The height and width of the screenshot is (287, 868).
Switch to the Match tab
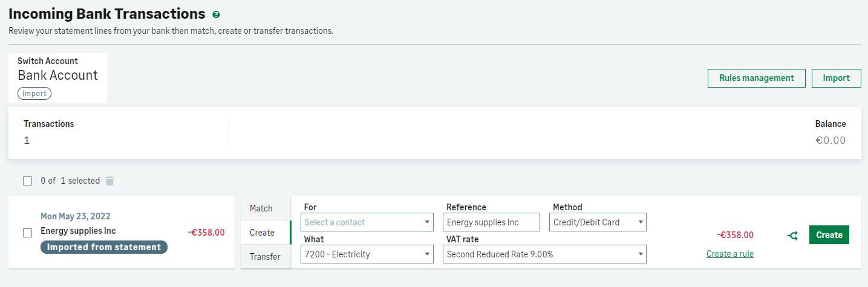[261, 208]
